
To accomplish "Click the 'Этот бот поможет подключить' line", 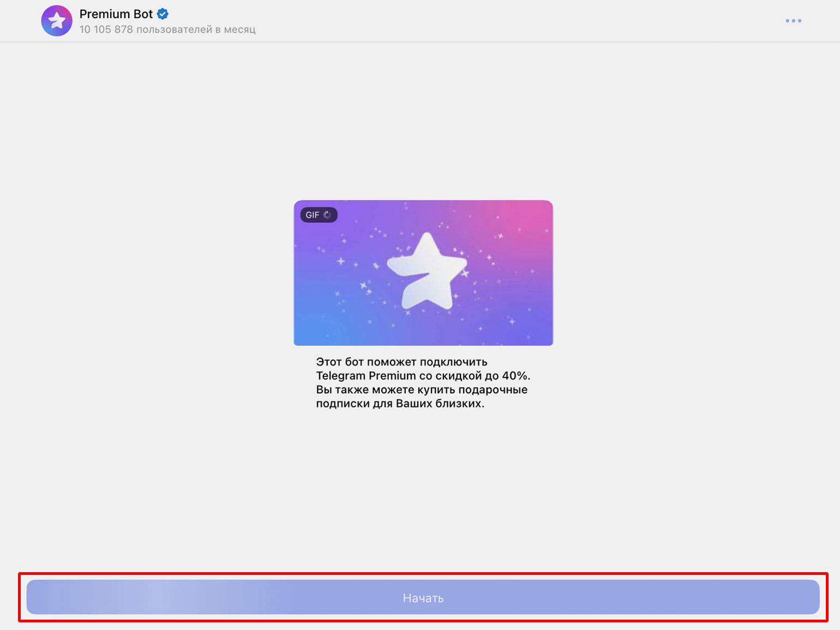I will [401, 362].
